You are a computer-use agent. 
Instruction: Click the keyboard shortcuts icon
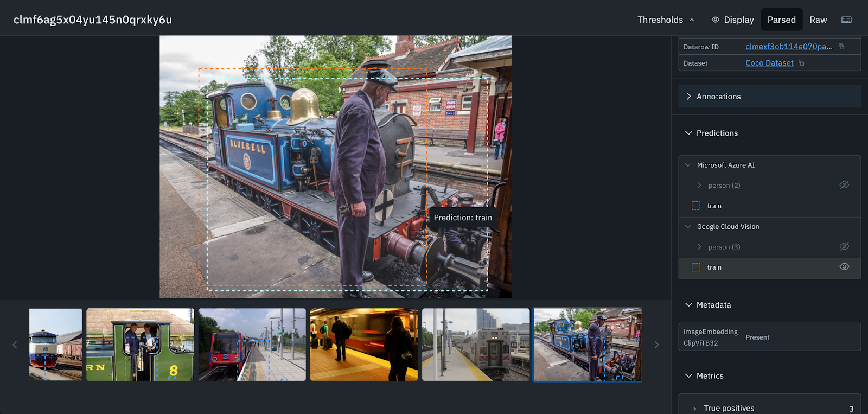[x=846, y=20]
